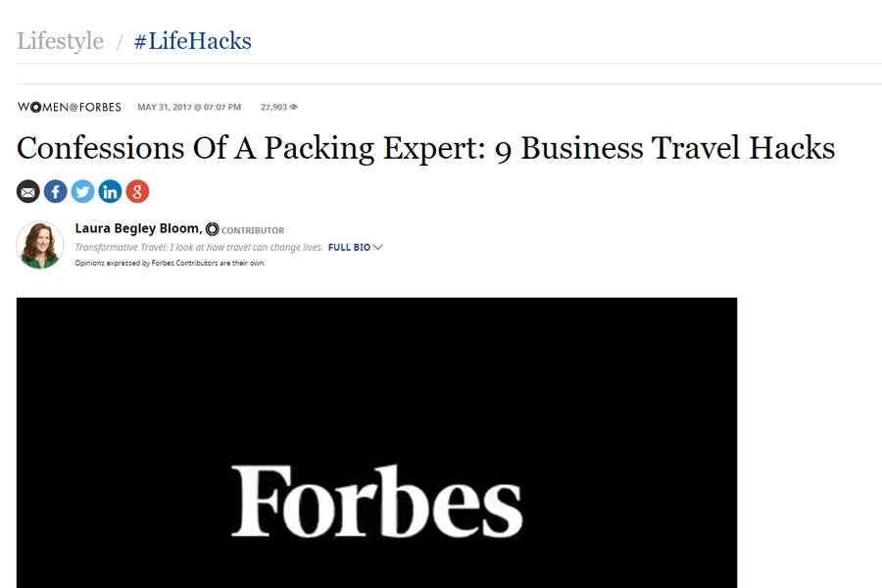
Task: Click the article headline about packing hacks
Action: pyautogui.click(x=425, y=148)
